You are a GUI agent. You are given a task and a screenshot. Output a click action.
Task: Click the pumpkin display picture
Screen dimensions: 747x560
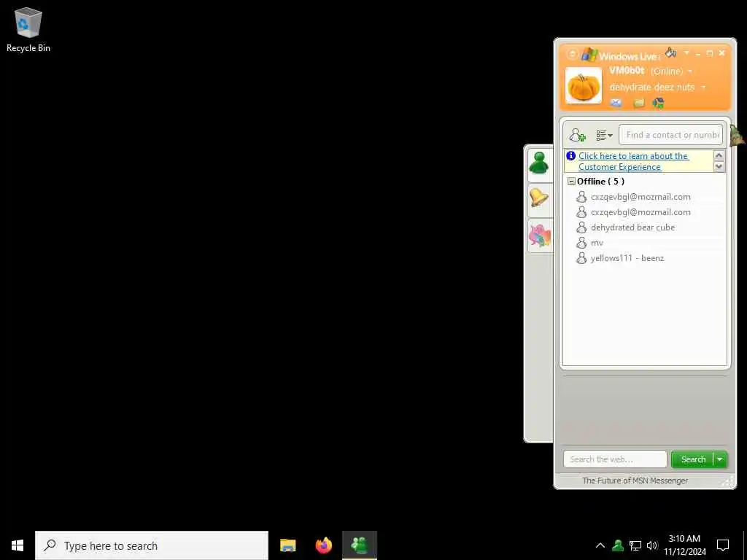tap(583, 86)
